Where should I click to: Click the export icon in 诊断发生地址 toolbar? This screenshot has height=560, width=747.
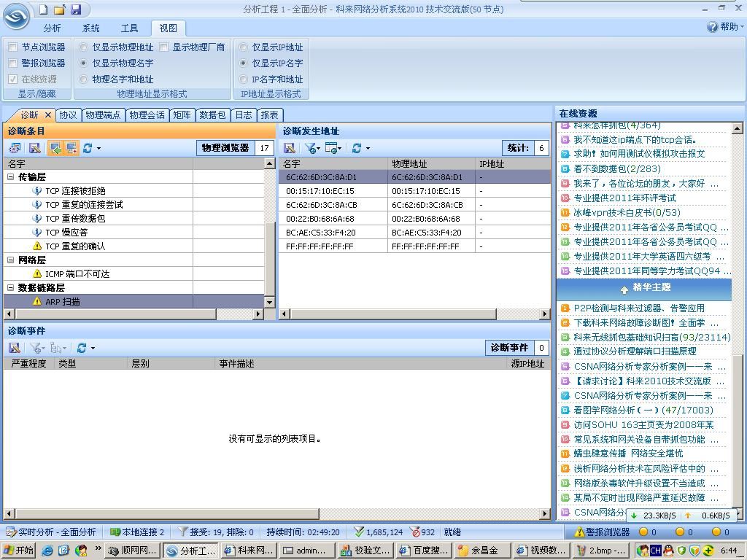pyautogui.click(x=290, y=148)
